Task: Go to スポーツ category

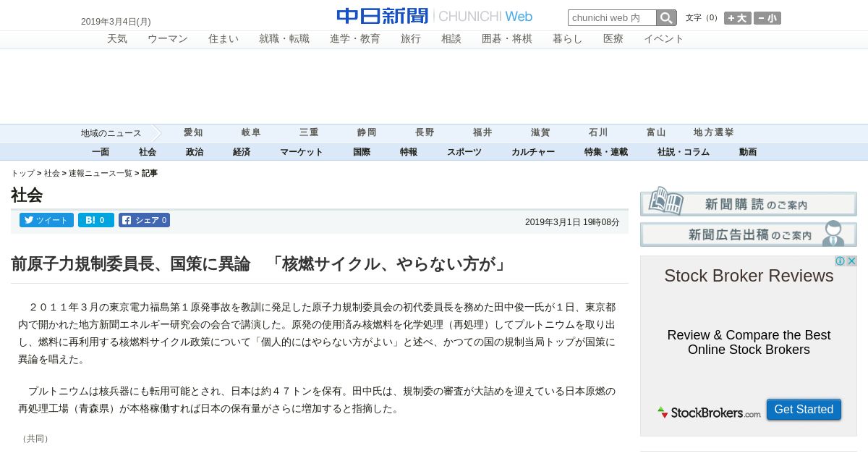Action: pos(464,152)
